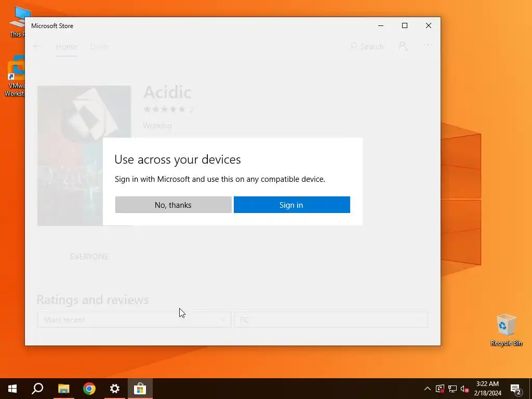
Task: Click the Use across your devices heading
Action: [178, 159]
